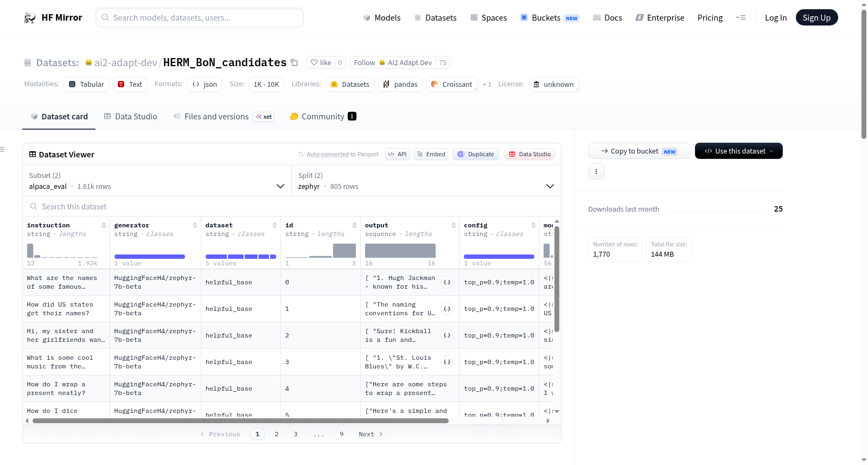Switch to the Data Studio tab
868x465 pixels.
131,117
